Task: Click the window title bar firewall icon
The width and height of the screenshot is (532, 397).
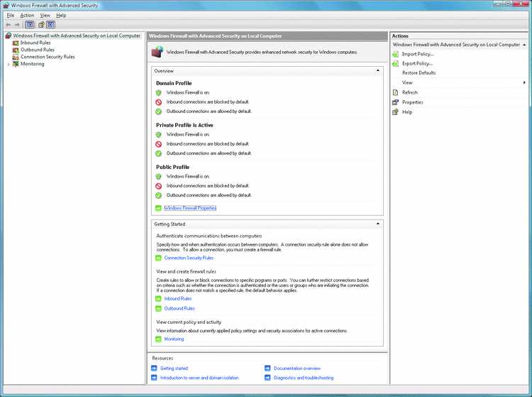Action: pos(6,5)
